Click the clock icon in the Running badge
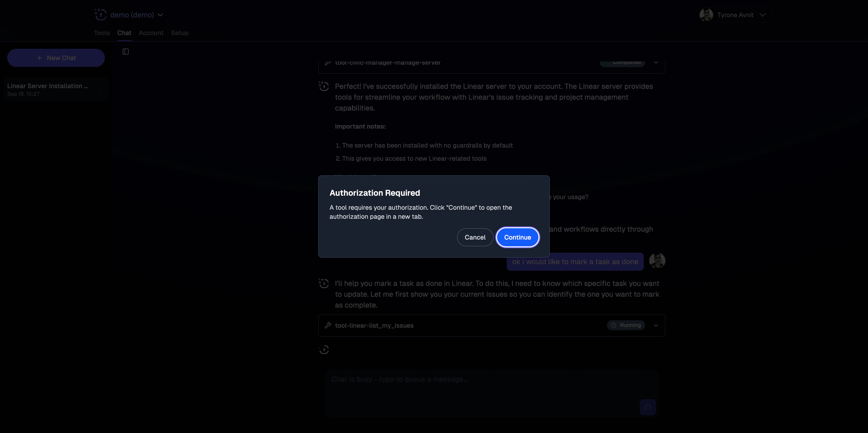The width and height of the screenshot is (868, 433). point(614,325)
